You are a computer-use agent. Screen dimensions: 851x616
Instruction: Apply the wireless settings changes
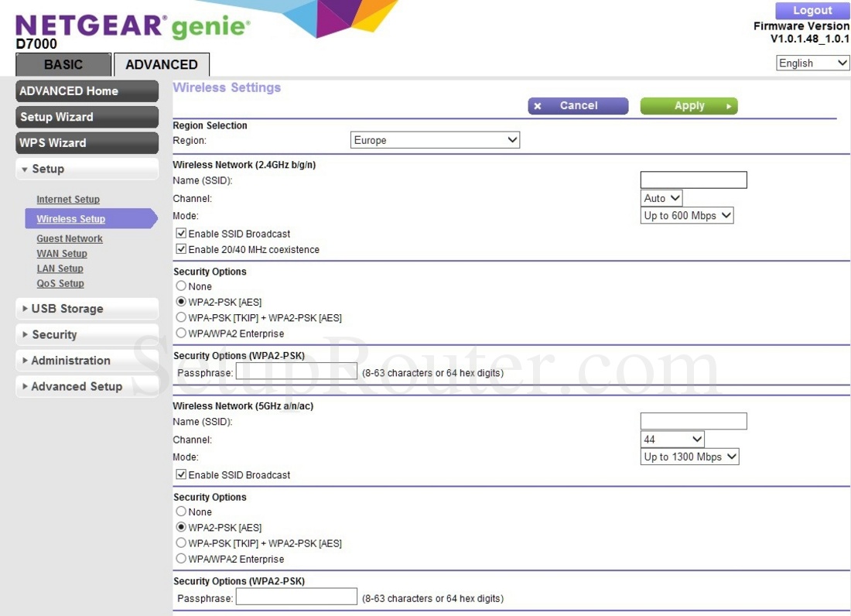pyautogui.click(x=688, y=105)
